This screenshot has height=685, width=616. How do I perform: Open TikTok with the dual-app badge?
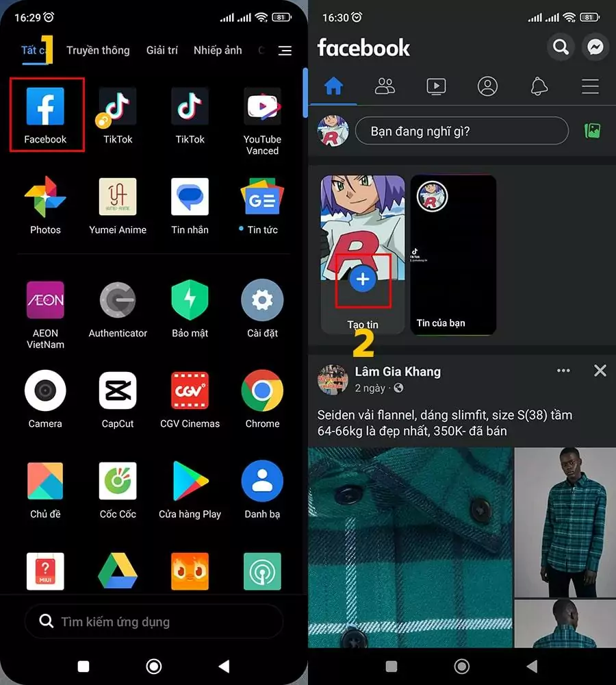tap(117, 106)
